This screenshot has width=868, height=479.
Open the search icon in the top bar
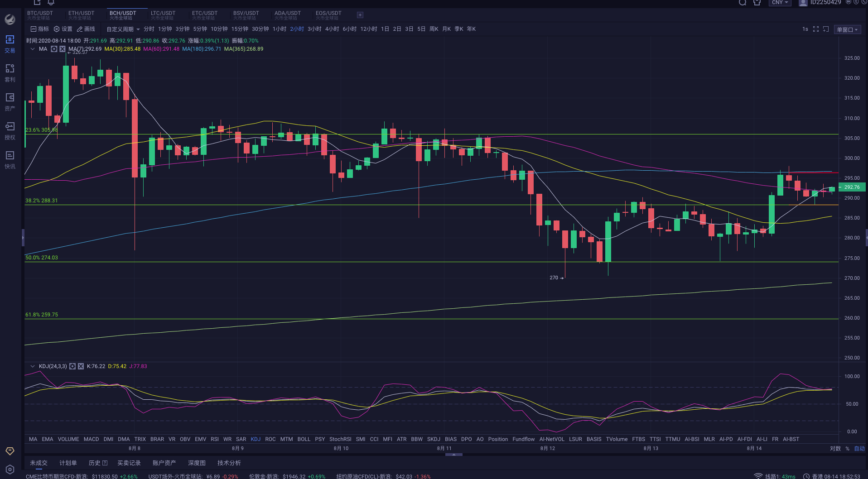point(742,3)
